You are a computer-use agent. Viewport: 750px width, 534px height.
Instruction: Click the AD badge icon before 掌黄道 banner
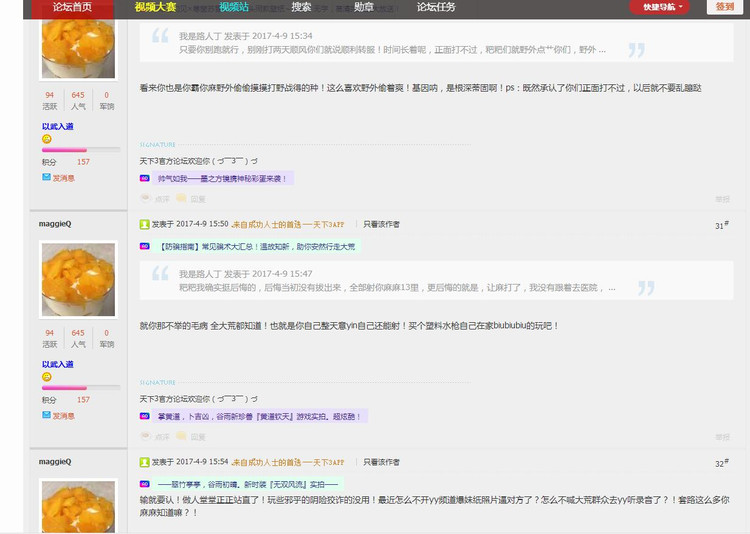(144, 416)
